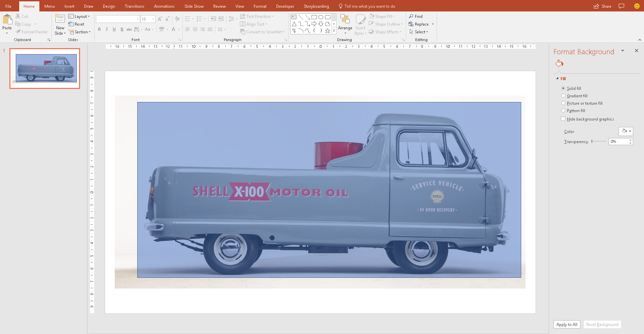
Task: Click the Apply to All button
Action: [567, 324]
